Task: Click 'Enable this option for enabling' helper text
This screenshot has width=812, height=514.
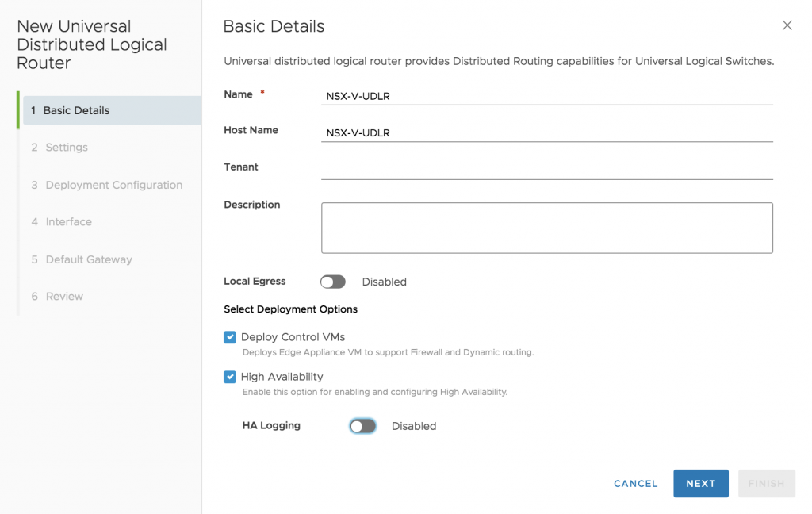Action: [375, 392]
